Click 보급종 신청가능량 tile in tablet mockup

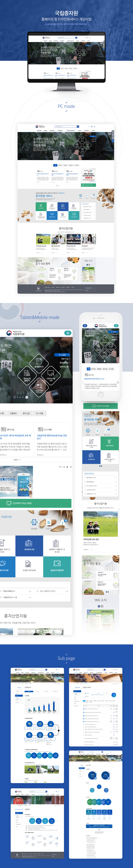tap(29, 567)
